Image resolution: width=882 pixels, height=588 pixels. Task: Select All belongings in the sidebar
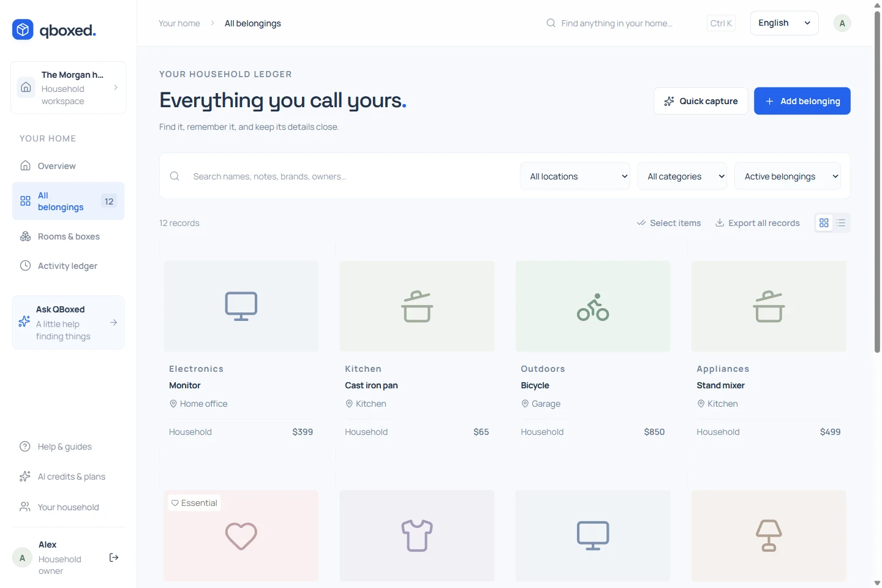[68, 201]
